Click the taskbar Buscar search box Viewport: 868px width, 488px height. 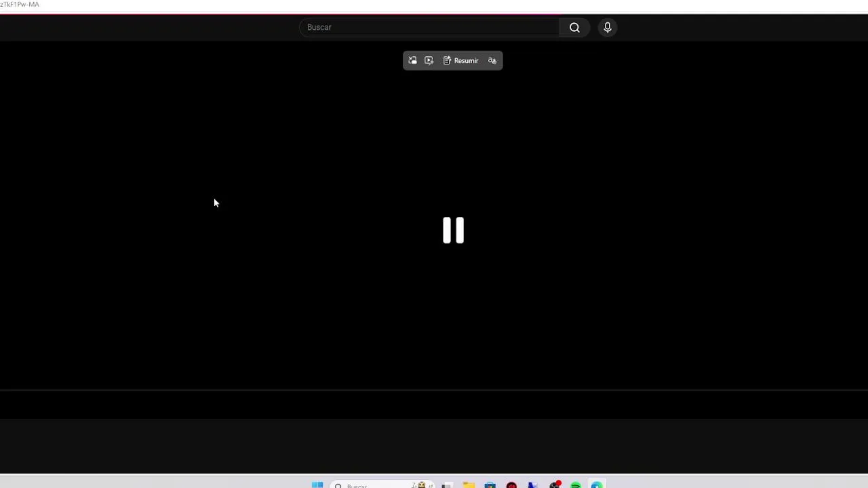click(x=382, y=485)
